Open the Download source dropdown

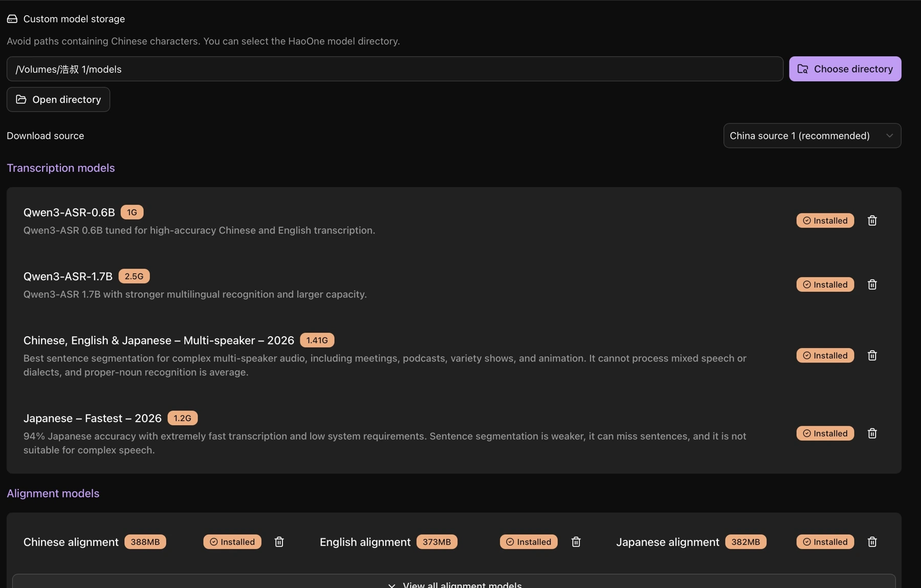coord(812,136)
